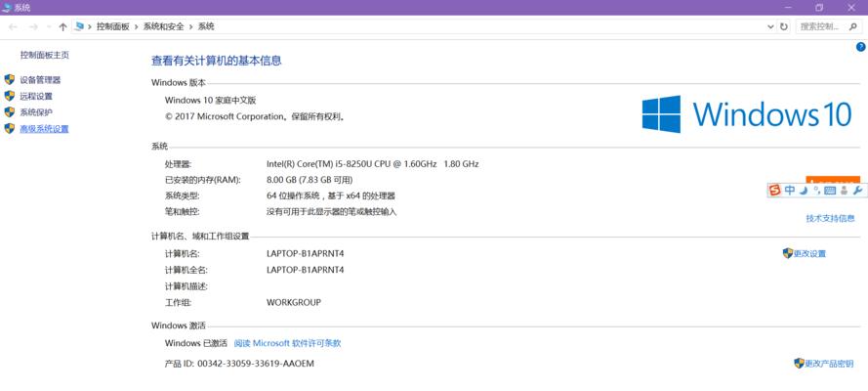Go up one level with Up arrow

tap(62, 26)
